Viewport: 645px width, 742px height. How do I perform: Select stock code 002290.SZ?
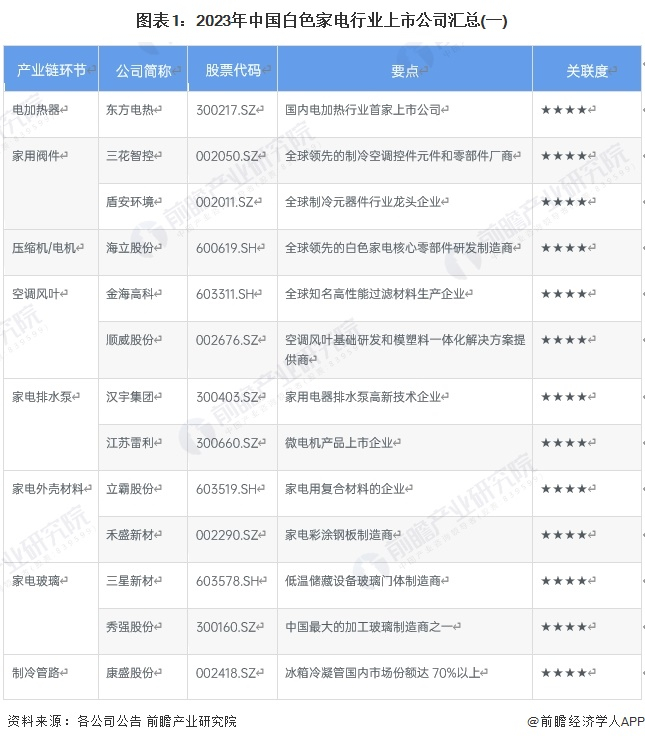pyautogui.click(x=228, y=535)
